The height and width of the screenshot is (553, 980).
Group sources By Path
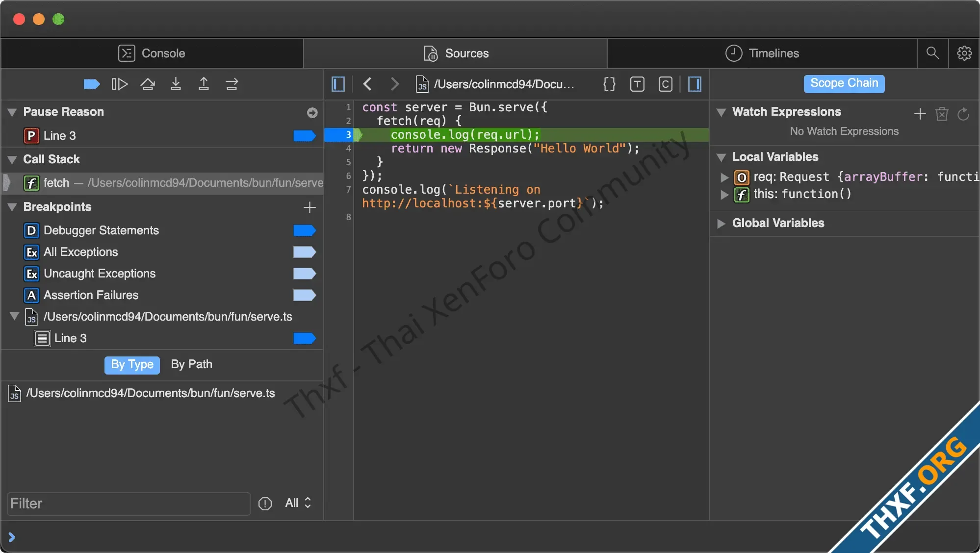pyautogui.click(x=191, y=365)
